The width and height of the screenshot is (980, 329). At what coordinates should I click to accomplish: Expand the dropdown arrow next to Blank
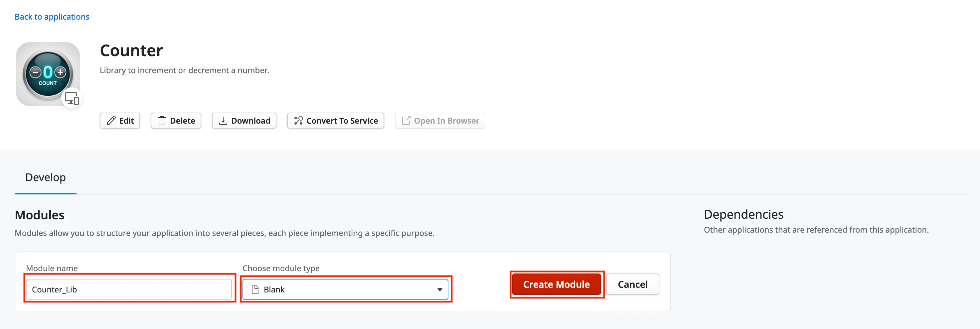pos(440,289)
